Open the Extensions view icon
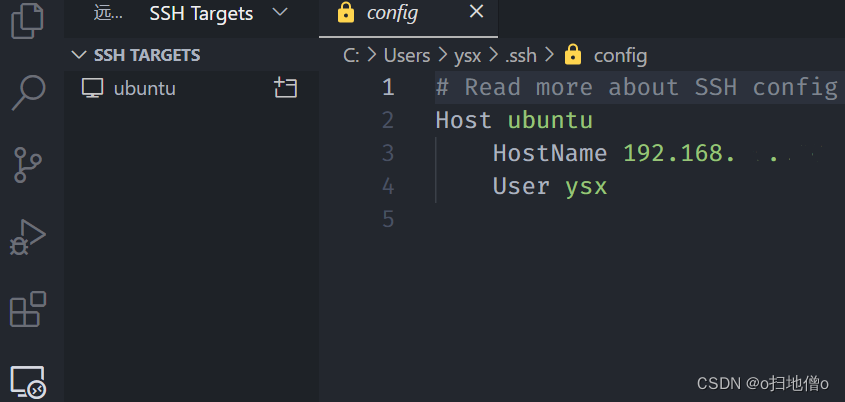The height and width of the screenshot is (402, 845). (x=28, y=310)
